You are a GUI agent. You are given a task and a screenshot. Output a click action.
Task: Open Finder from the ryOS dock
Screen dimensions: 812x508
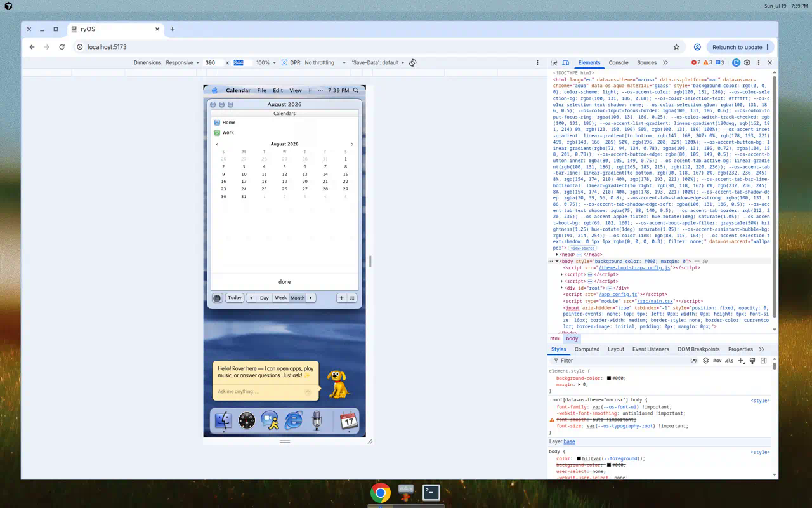click(x=223, y=420)
